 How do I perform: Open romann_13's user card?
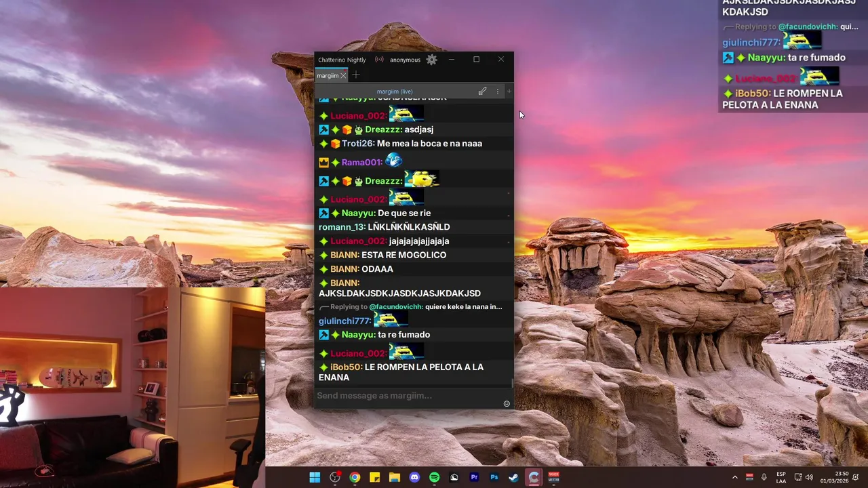click(x=342, y=227)
